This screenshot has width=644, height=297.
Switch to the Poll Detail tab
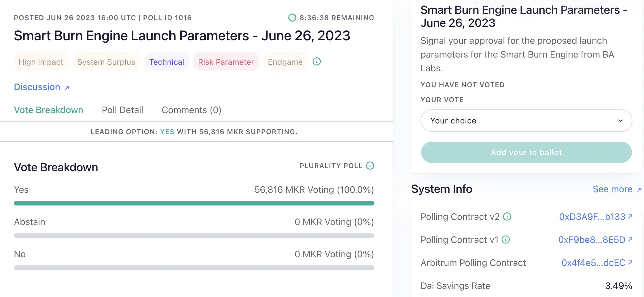(122, 110)
